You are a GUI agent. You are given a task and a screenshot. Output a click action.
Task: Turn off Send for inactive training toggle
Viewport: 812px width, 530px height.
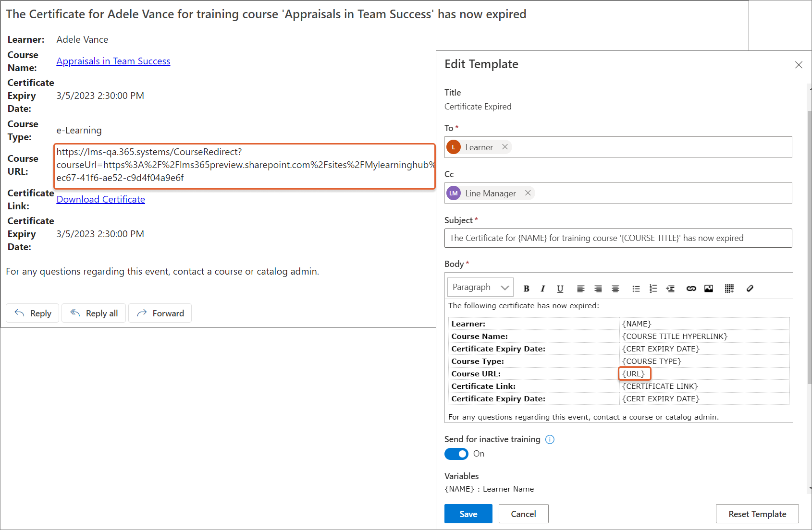[x=456, y=454]
